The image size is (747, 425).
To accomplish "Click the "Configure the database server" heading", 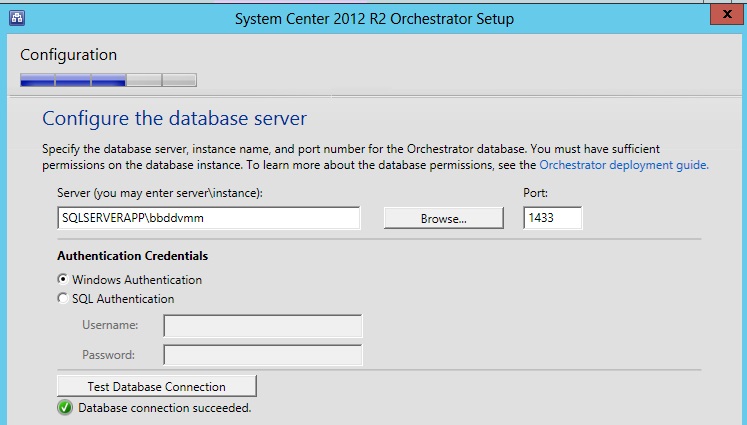I will pos(174,120).
